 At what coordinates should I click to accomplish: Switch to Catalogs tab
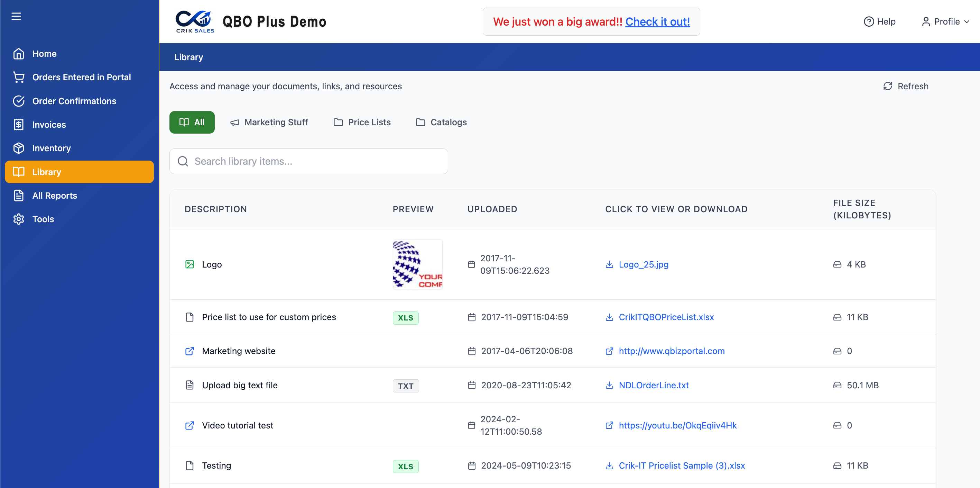click(x=441, y=122)
